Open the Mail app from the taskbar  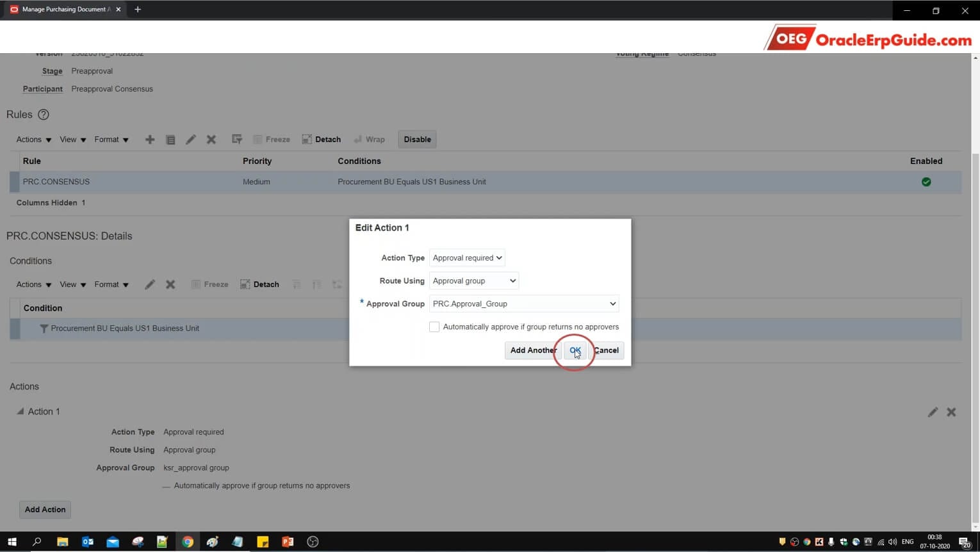113,542
